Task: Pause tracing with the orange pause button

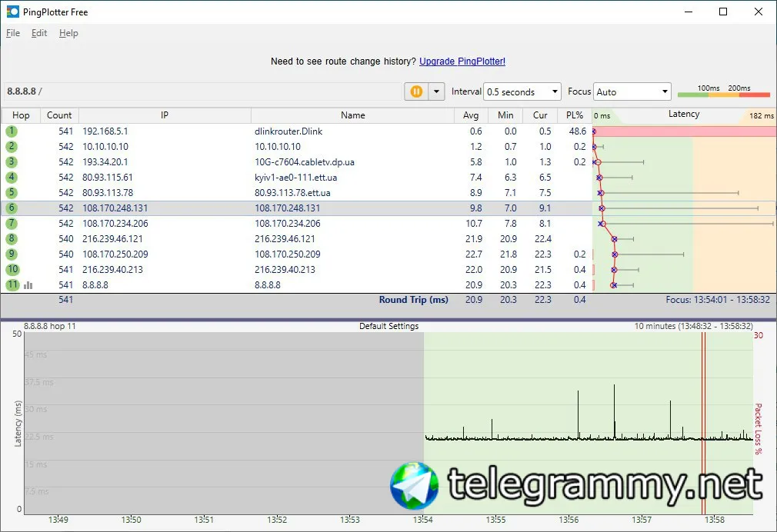Action: (x=416, y=91)
